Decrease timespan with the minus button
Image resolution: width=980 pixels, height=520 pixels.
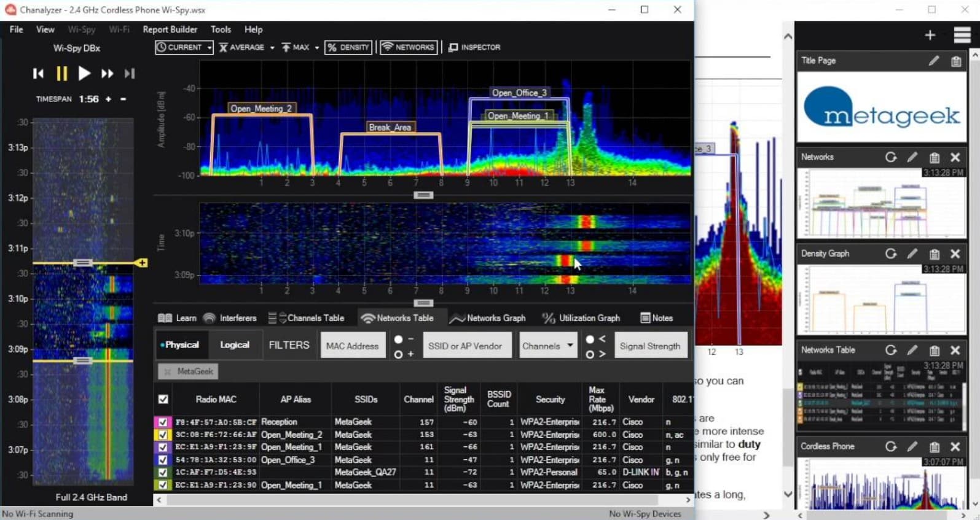(x=123, y=99)
